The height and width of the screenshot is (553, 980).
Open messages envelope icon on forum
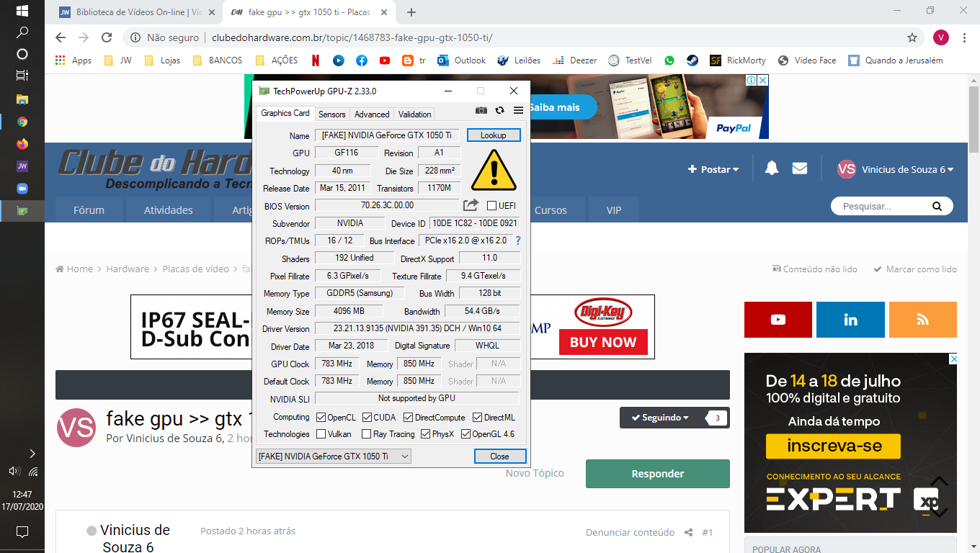click(x=800, y=168)
